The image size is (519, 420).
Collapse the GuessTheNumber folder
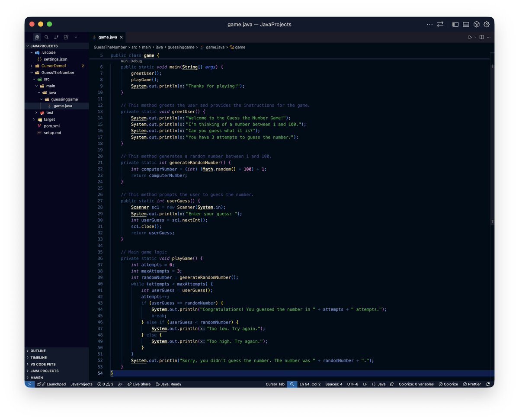coord(58,73)
